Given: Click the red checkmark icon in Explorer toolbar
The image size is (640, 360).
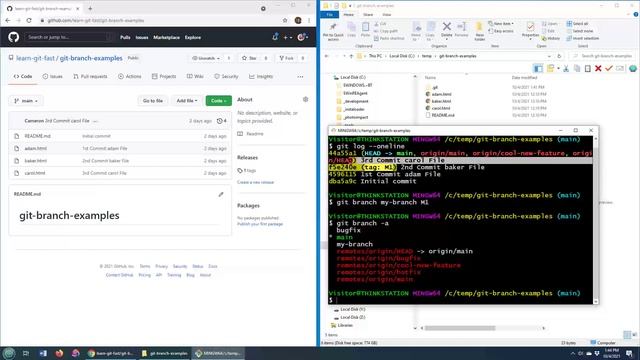Looking at the screenshot, I should click(609, 68).
